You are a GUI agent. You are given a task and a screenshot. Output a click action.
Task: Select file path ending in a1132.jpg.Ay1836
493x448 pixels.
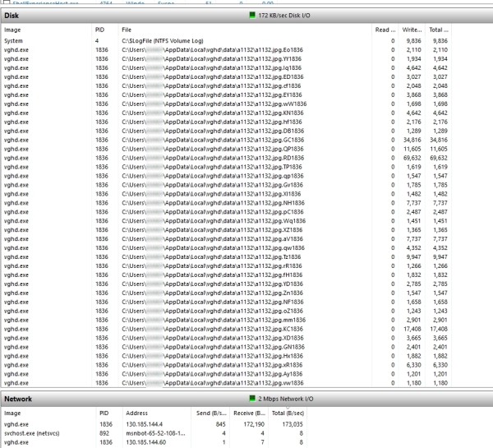212,374
